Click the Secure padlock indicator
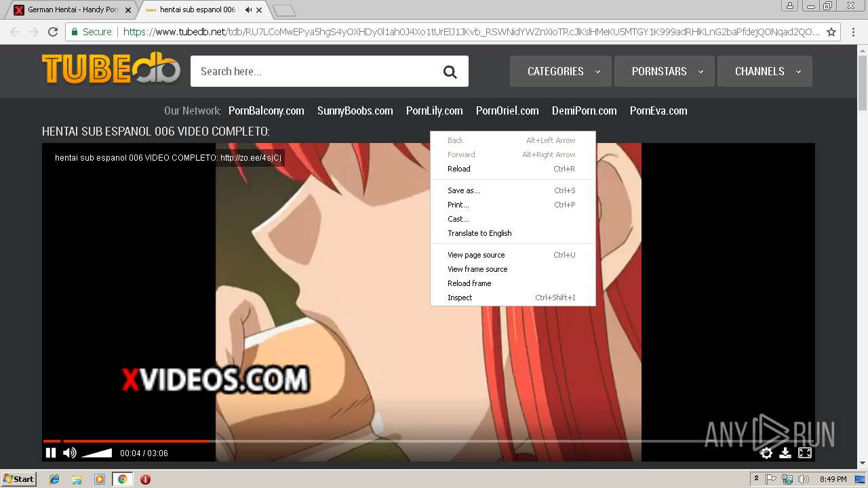Image resolution: width=868 pixels, height=488 pixels. pos(92,32)
